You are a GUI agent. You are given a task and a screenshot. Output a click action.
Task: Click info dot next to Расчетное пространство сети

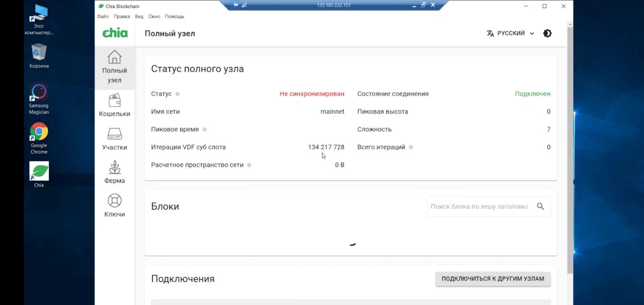(x=249, y=165)
